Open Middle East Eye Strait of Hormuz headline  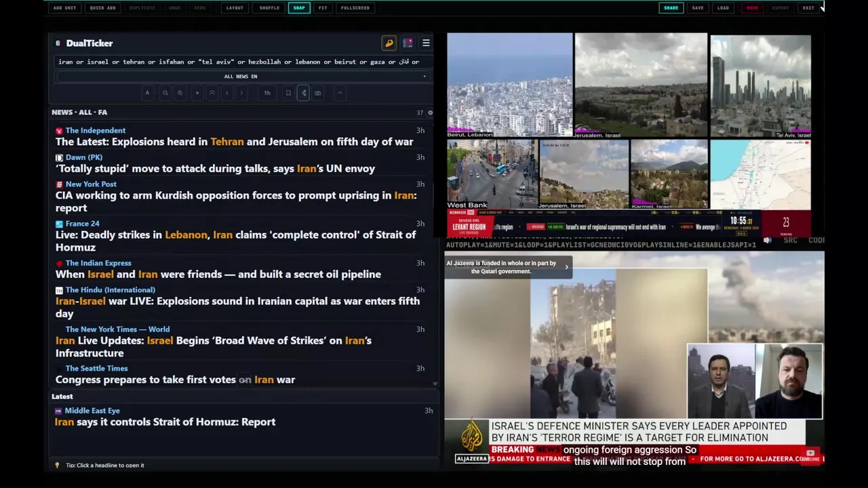coord(165,422)
